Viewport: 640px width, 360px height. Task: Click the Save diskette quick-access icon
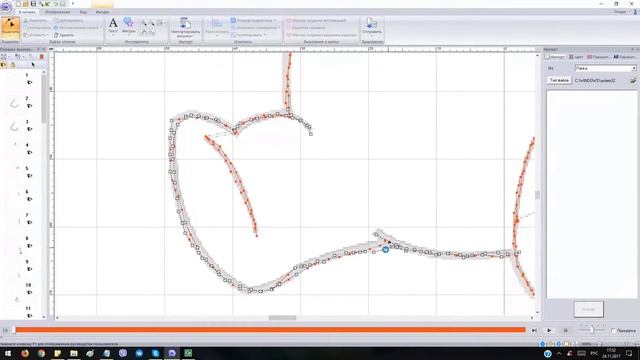33,4
